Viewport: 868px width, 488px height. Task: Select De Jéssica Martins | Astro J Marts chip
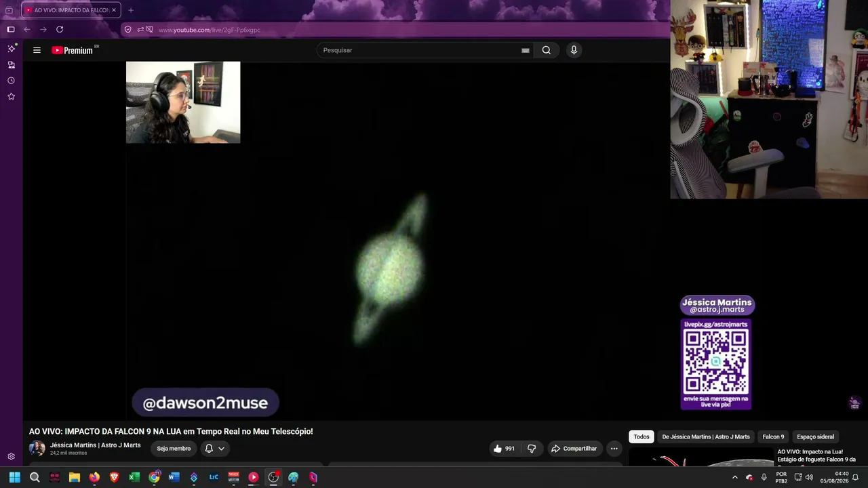[706, 437]
